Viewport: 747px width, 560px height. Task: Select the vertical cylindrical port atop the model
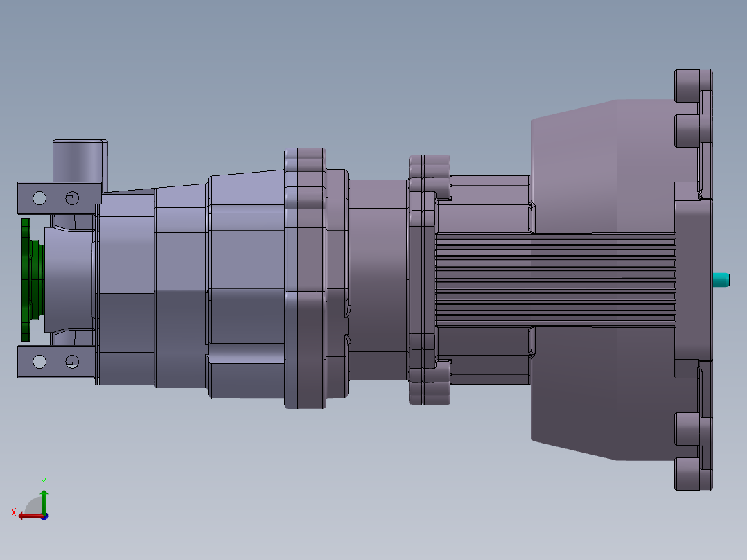tap(80, 161)
